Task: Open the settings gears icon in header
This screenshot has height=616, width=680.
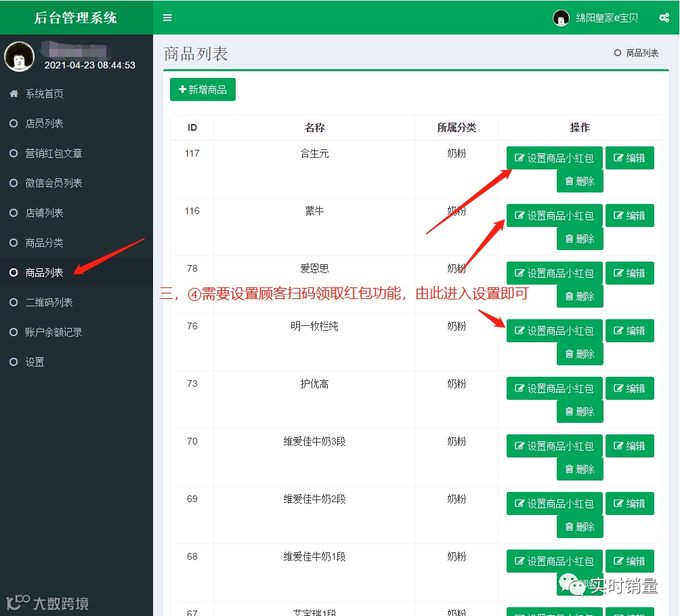Action: click(664, 18)
